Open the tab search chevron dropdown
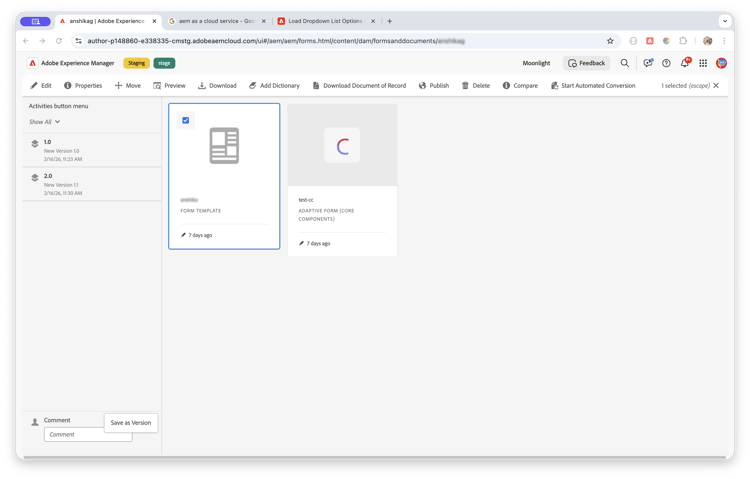Screen dimensions: 750x479 (x=725, y=21)
